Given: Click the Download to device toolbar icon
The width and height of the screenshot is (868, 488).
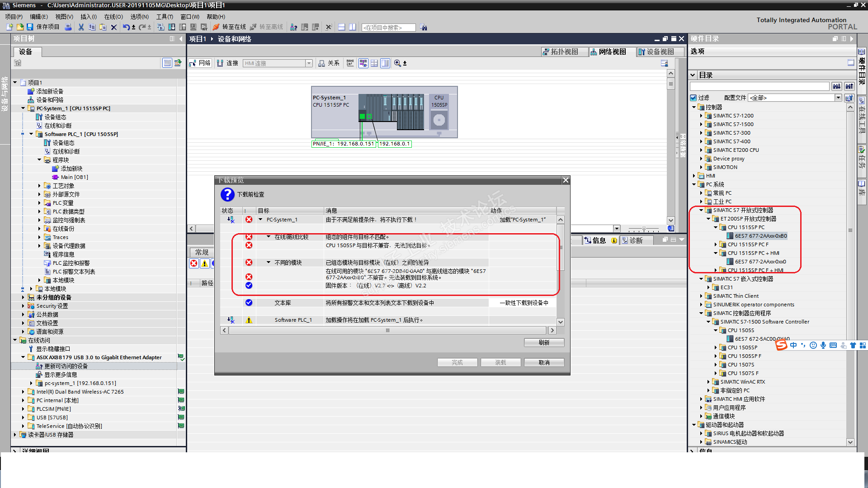Looking at the screenshot, I should click(172, 27).
